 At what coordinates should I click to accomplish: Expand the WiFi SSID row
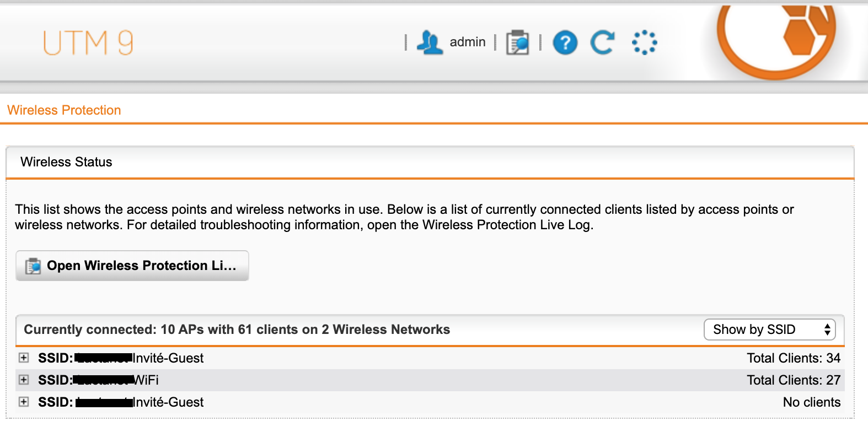24,380
